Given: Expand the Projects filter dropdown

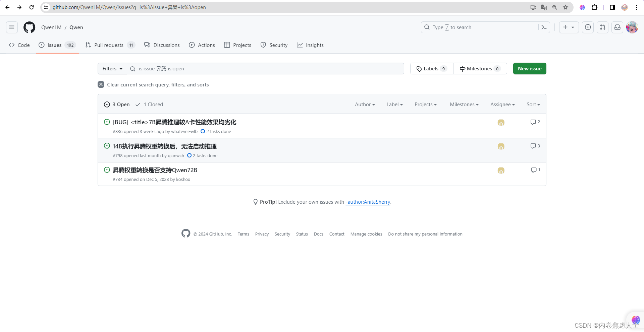Looking at the screenshot, I should tap(426, 105).
